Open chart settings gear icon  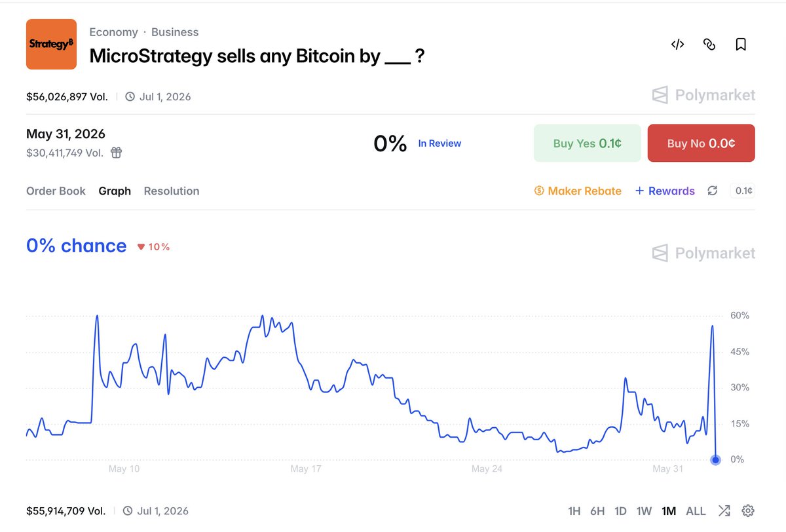pos(748,511)
